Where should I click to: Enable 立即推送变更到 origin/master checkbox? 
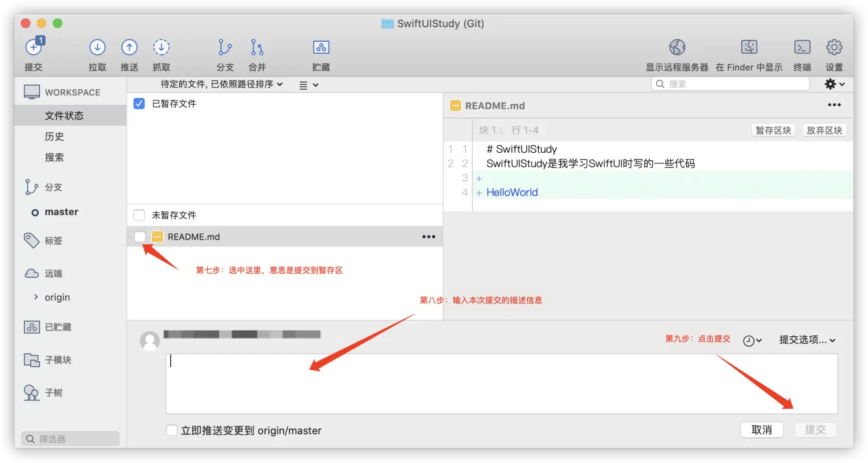(x=172, y=431)
